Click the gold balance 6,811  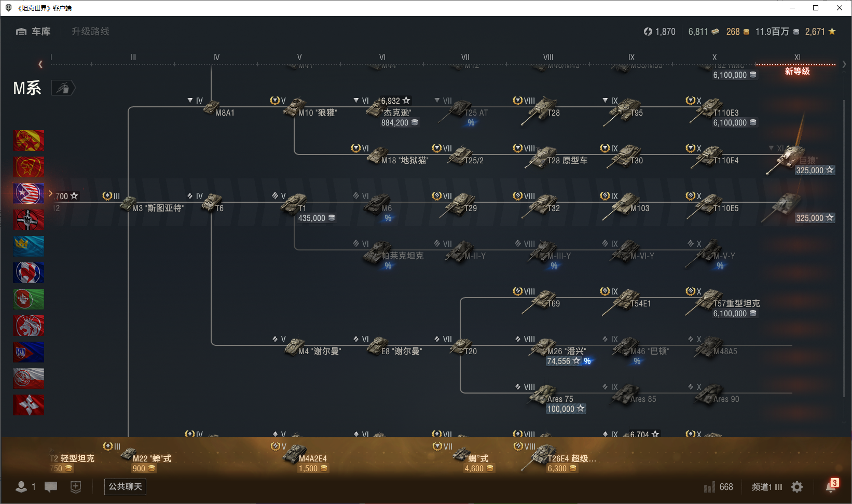704,32
